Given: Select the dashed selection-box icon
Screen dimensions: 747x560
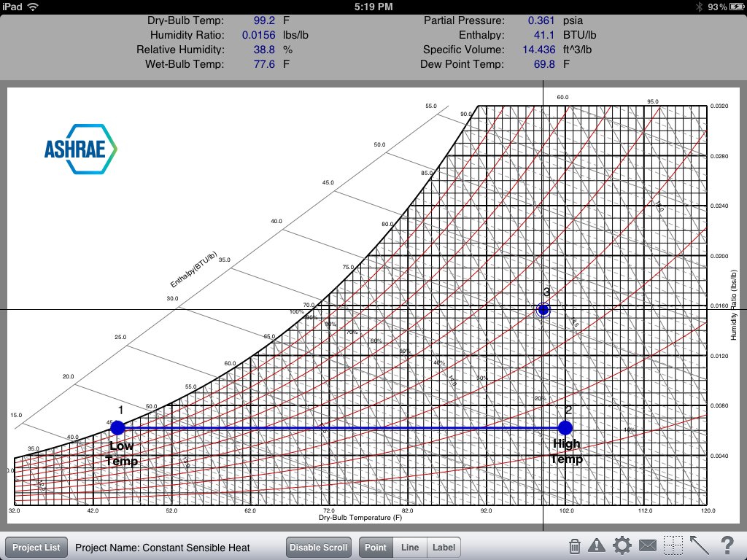Looking at the screenshot, I should click(x=673, y=545).
